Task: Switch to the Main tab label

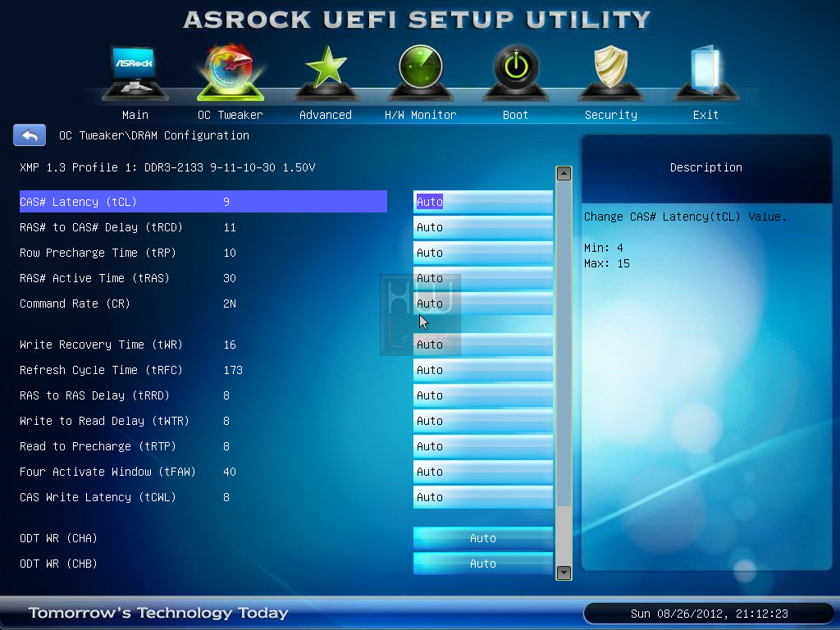Action: point(135,115)
